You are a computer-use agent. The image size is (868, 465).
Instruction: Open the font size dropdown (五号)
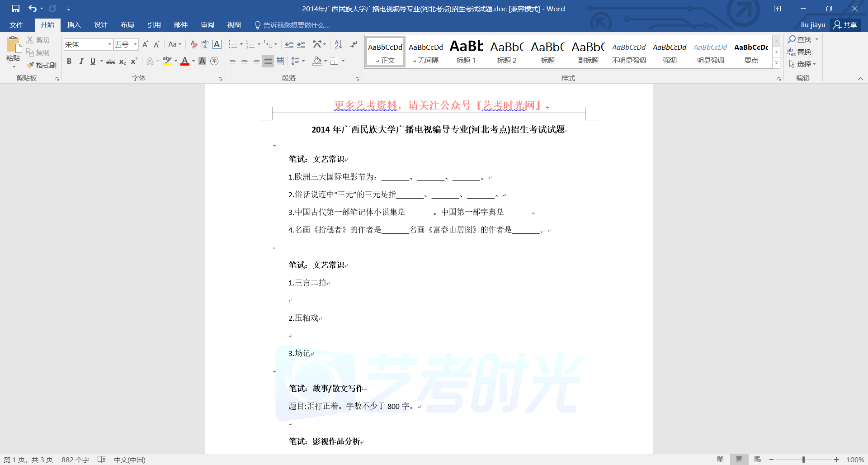pos(135,44)
